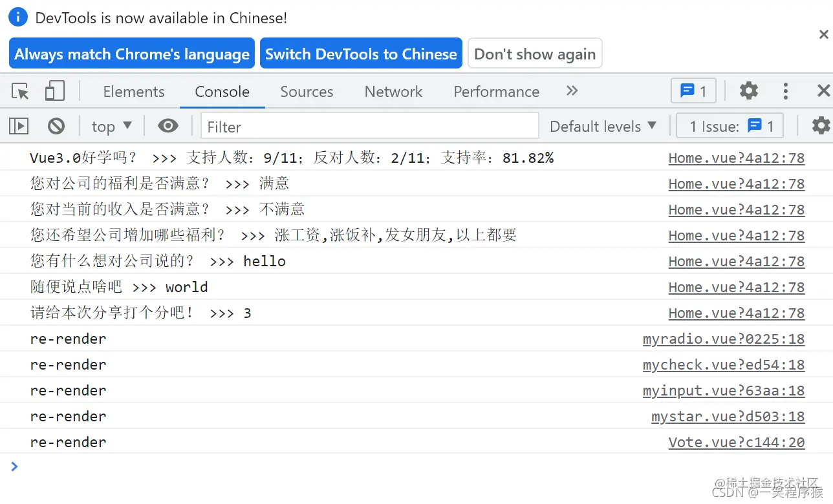This screenshot has width=833, height=504.
Task: Toggle the device toolbar icon
Action: [54, 91]
